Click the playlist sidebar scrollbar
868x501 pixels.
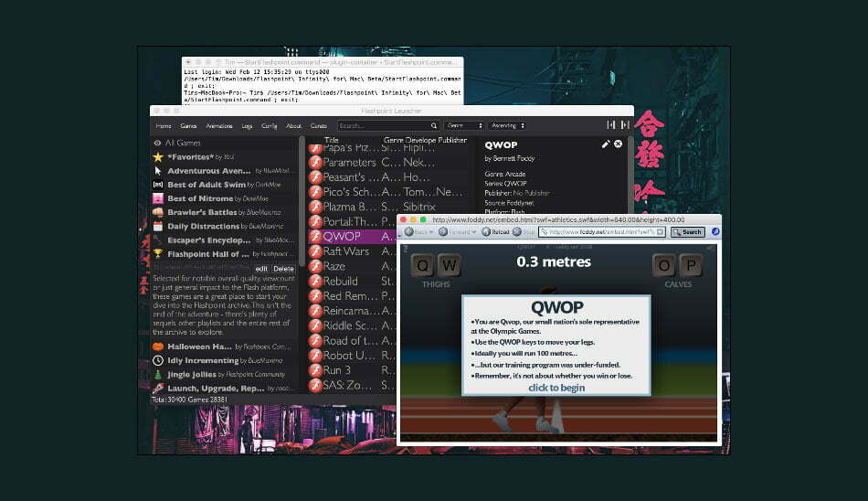pyautogui.click(x=302, y=200)
